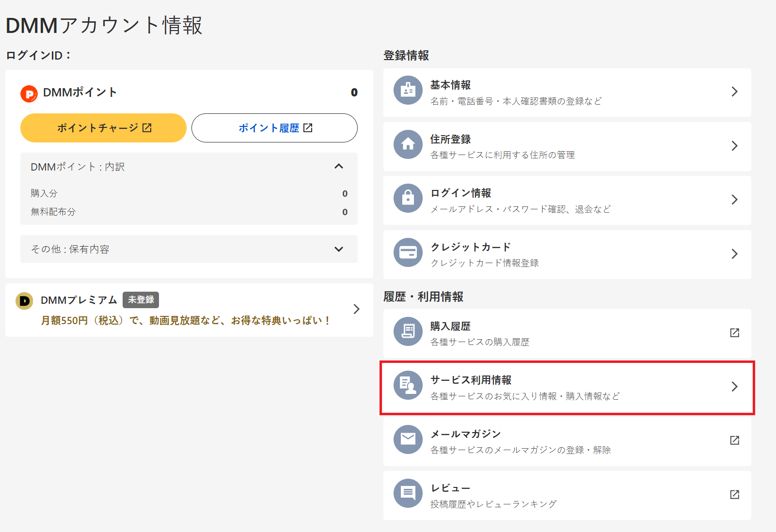The image size is (776, 532).
Task: Click the ログインID： label
Action: (x=39, y=56)
